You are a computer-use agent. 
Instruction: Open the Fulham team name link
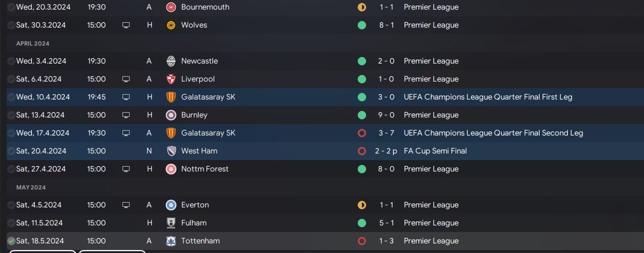click(x=194, y=223)
